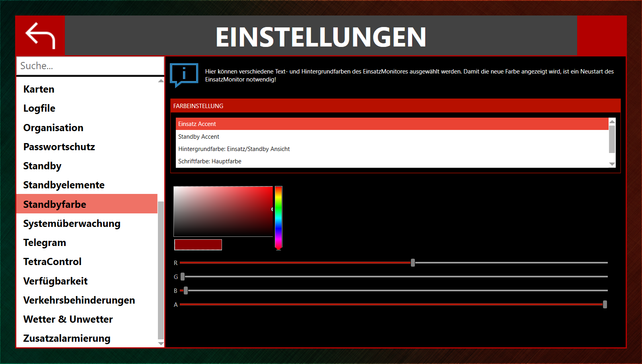This screenshot has height=364, width=642.
Task: Click the scroll-down arrow of the sidebar
Action: coord(160,343)
